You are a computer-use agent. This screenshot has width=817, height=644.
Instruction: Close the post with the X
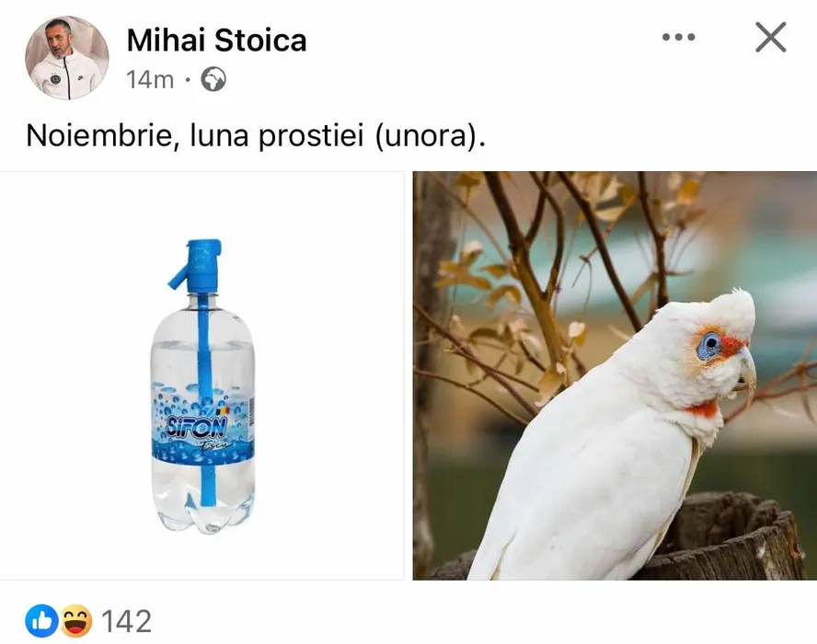point(771,37)
